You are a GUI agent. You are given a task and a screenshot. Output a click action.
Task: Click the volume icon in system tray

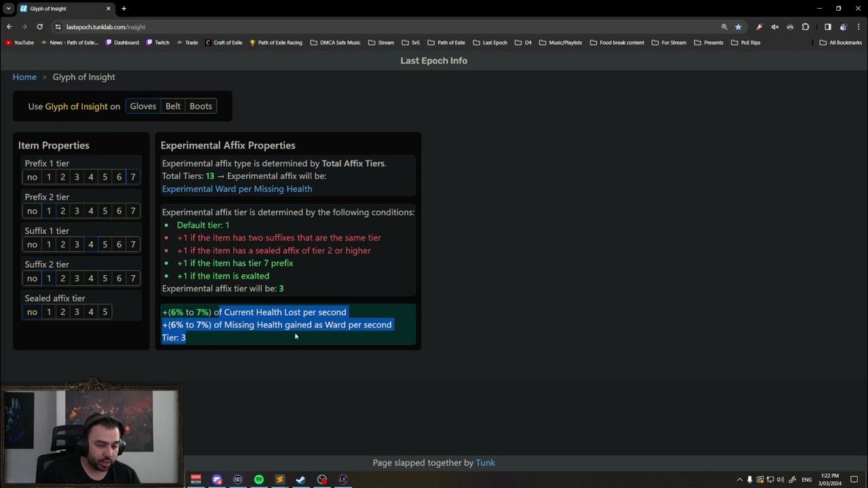[781, 479]
